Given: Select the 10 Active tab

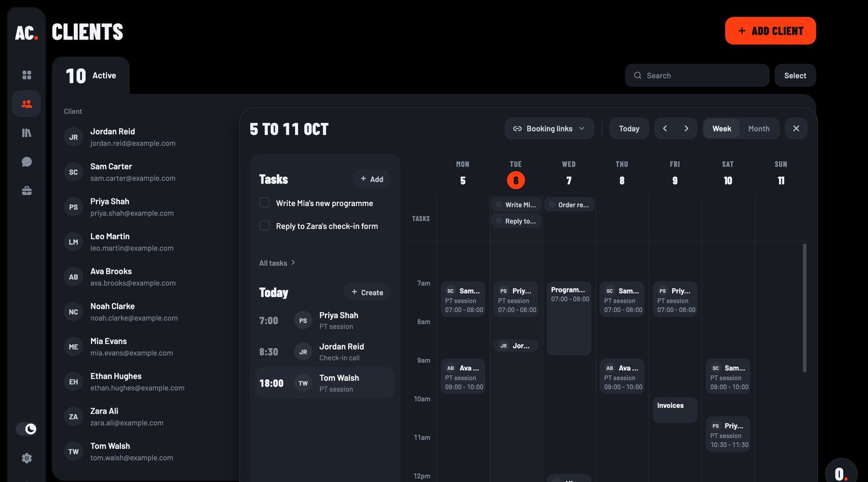Looking at the screenshot, I should [91, 76].
